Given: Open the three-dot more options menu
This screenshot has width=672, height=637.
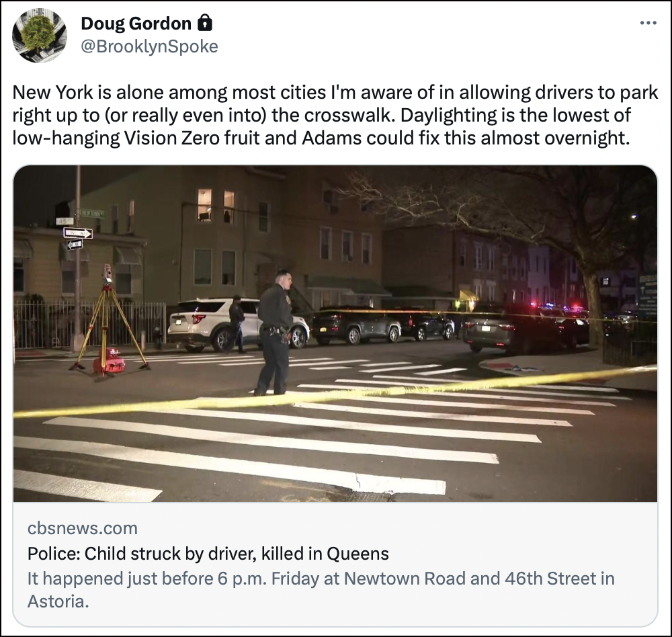Looking at the screenshot, I should pos(648,23).
